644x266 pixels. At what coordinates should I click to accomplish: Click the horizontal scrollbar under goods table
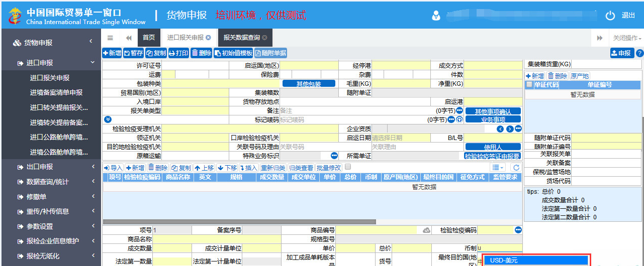(x=239, y=221)
